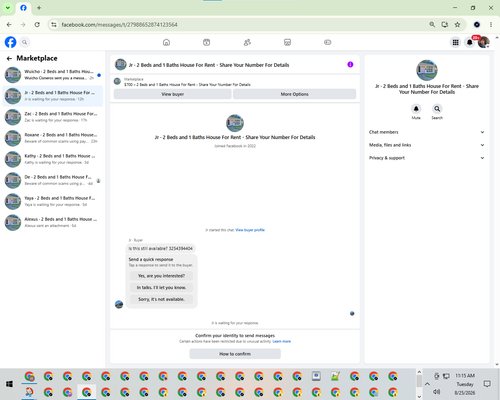Image resolution: width=500 pixels, height=400 pixels.
Task: Open Facebook search magnifier
Action: pos(24,42)
